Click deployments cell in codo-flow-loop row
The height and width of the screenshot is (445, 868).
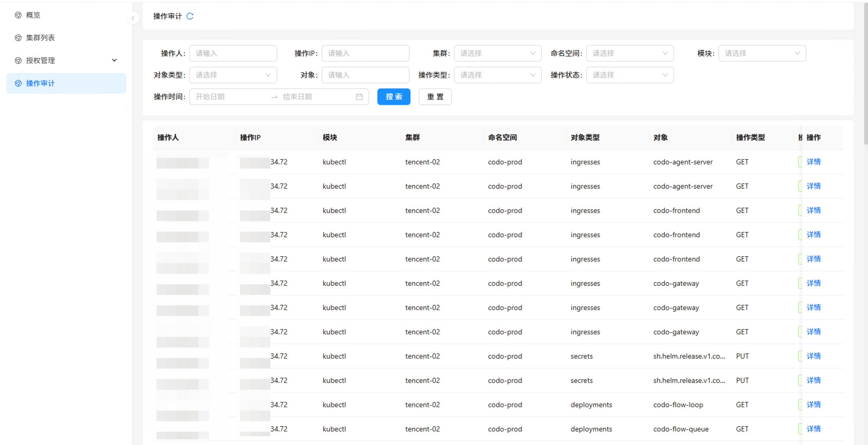point(591,405)
